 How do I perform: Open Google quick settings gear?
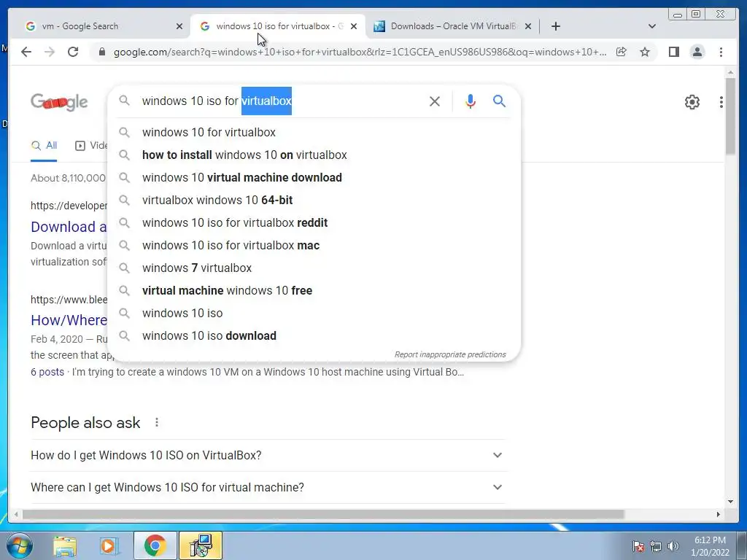(x=692, y=102)
